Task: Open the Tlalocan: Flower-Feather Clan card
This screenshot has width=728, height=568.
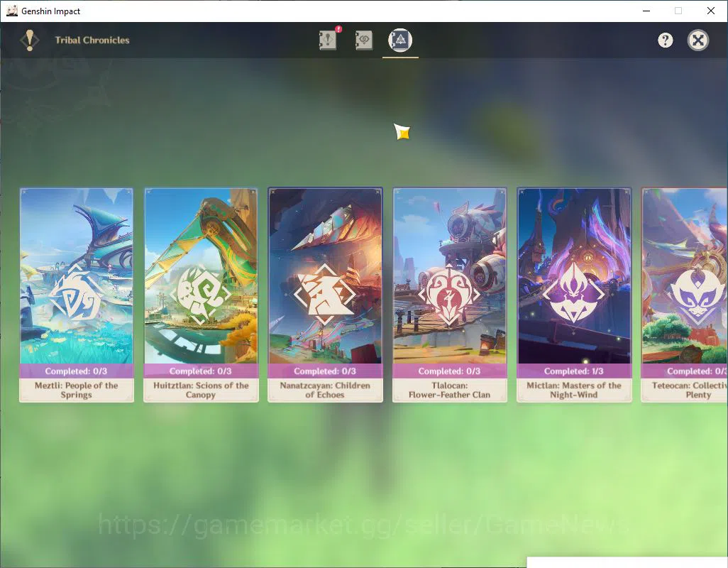Action: 449,295
